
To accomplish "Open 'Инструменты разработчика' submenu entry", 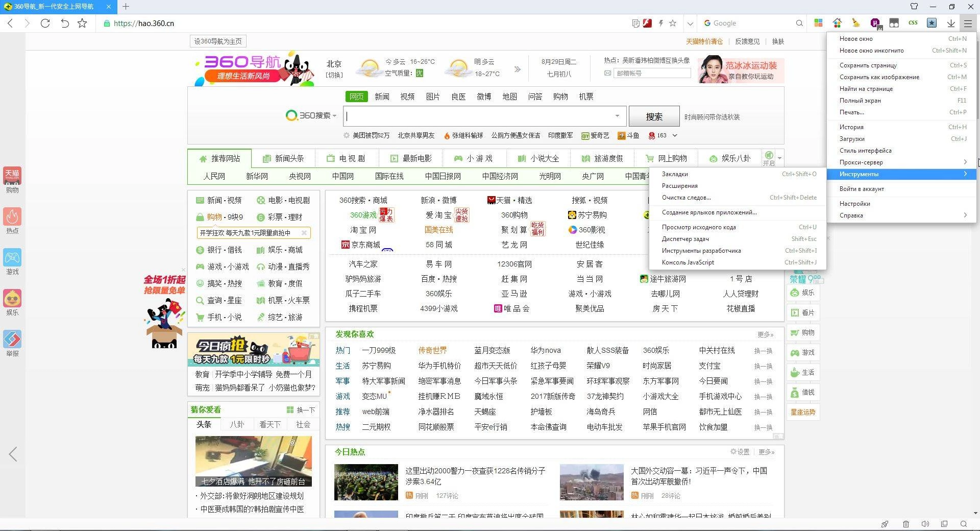I will 738,251.
